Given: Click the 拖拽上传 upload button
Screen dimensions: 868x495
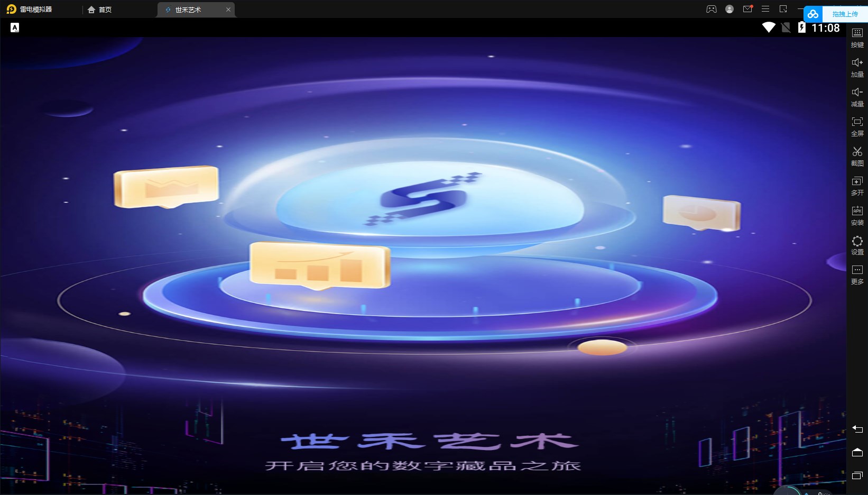Looking at the screenshot, I should (x=843, y=14).
